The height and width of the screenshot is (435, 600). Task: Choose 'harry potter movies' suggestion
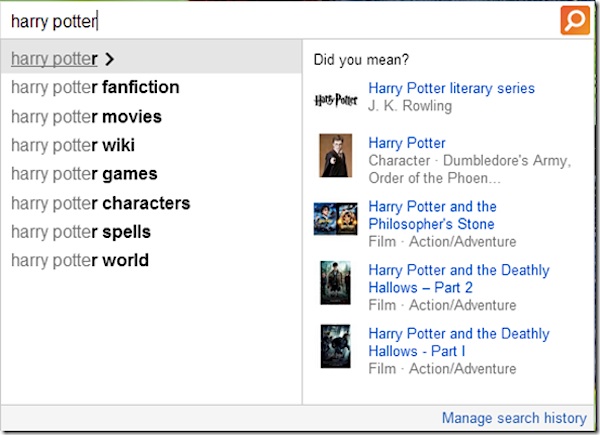pos(86,116)
